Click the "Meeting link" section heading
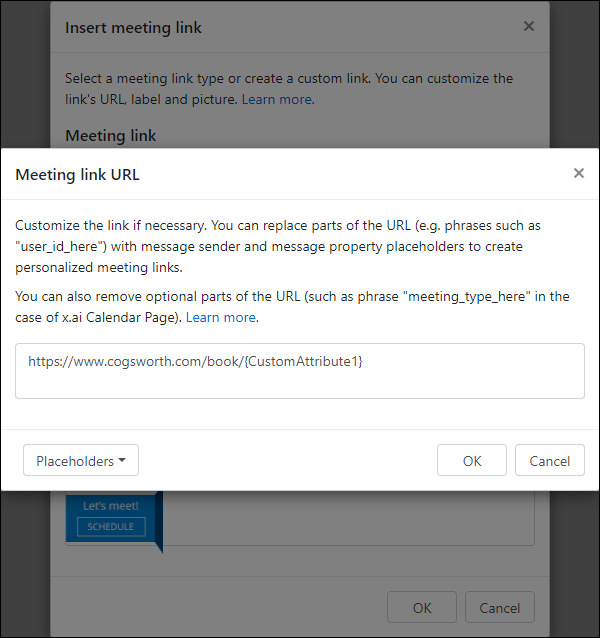The height and width of the screenshot is (638, 600). [x=111, y=135]
